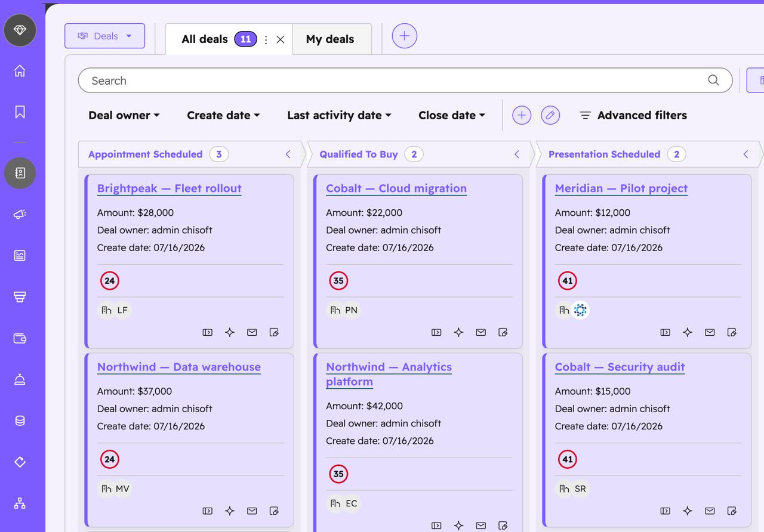Screen dimensions: 764x532
Task: Edit quick filters with pencil button
Action: [550, 115]
